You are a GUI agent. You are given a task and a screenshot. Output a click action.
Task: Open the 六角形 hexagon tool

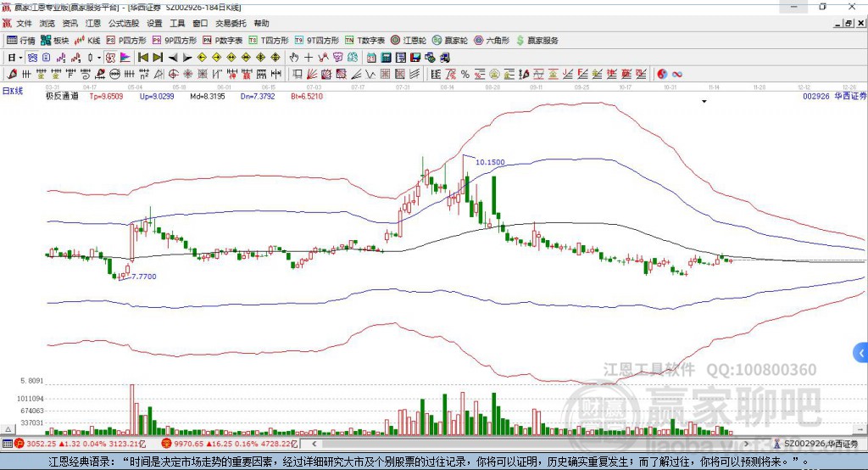(492, 41)
